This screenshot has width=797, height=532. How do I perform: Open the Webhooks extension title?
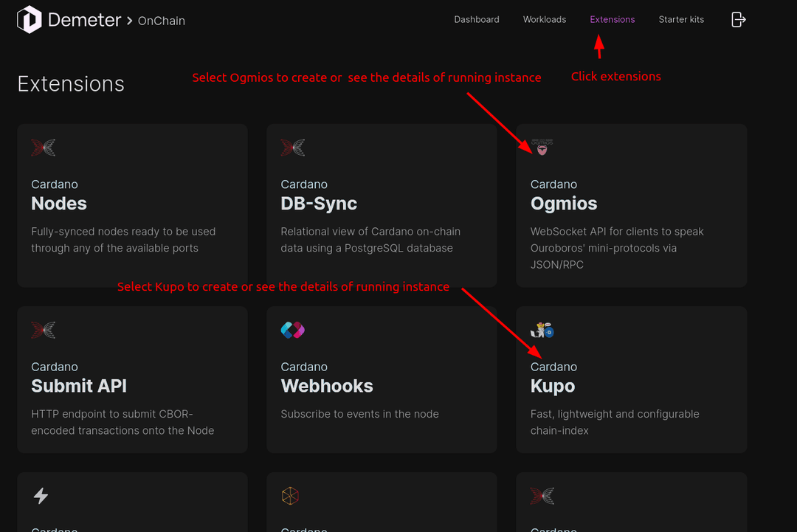(327, 386)
